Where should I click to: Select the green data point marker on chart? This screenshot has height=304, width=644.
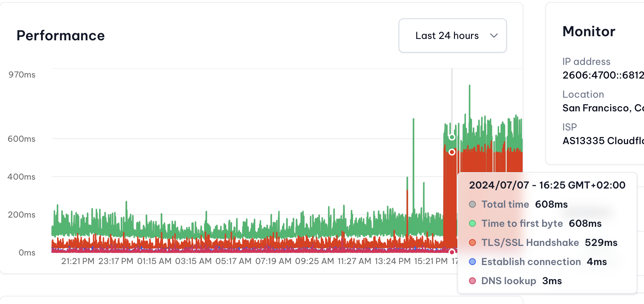[x=452, y=137]
